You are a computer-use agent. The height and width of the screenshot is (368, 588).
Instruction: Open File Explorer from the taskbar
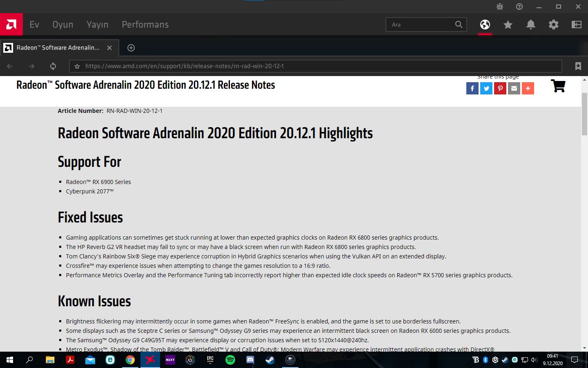(50, 360)
